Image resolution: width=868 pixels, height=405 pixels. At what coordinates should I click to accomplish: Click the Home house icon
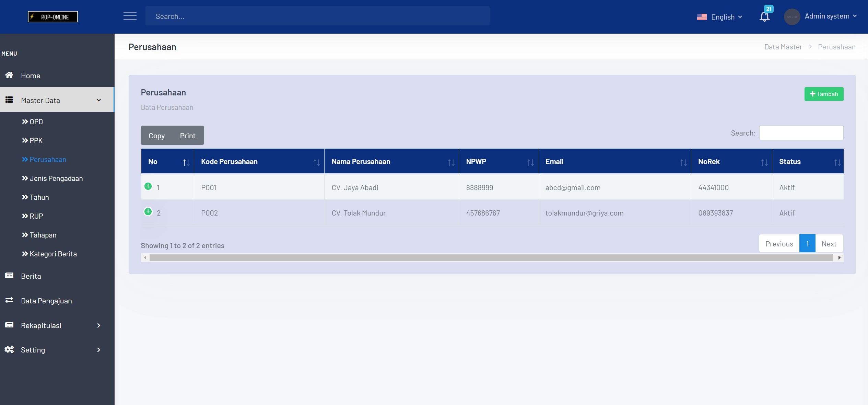(x=9, y=75)
